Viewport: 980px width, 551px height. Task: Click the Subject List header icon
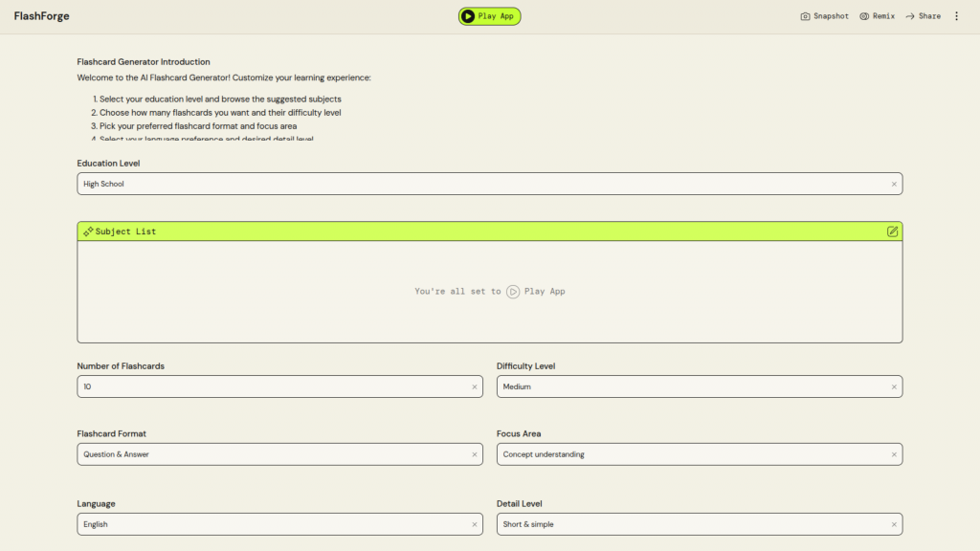[88, 231]
